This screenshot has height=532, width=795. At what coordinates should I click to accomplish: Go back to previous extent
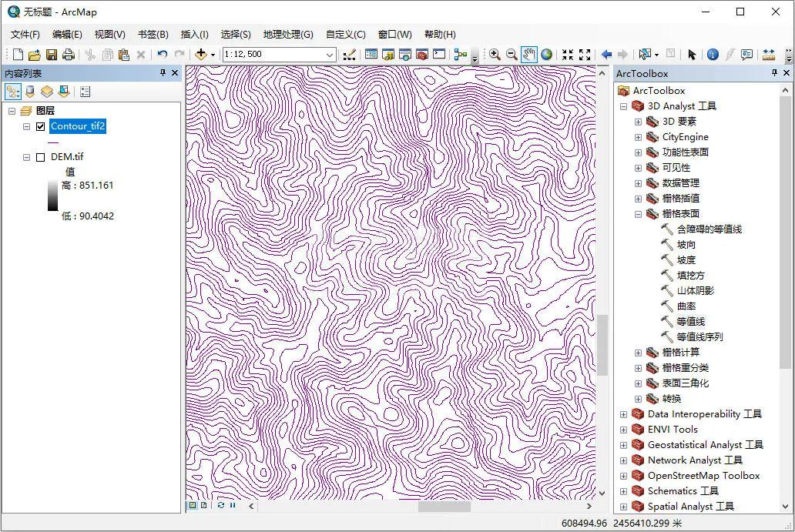(x=609, y=54)
